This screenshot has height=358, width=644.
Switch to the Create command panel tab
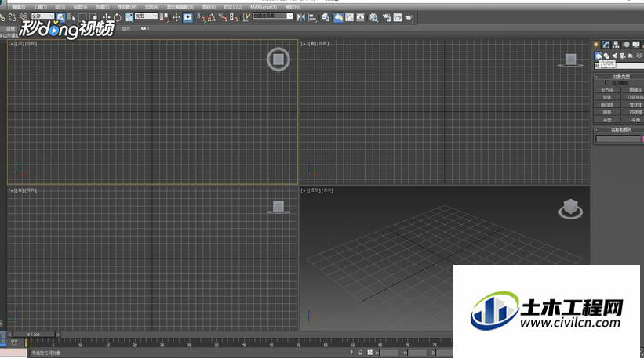click(x=596, y=45)
